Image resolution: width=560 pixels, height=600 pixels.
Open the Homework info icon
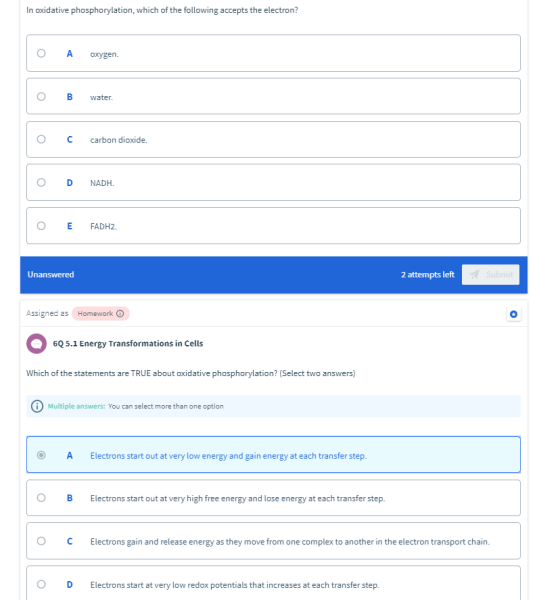tap(120, 313)
